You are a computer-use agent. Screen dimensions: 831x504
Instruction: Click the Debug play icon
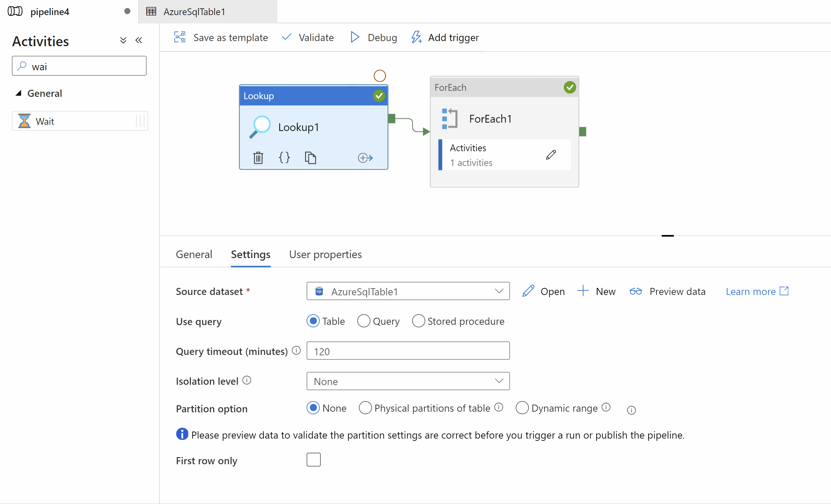pyautogui.click(x=355, y=37)
